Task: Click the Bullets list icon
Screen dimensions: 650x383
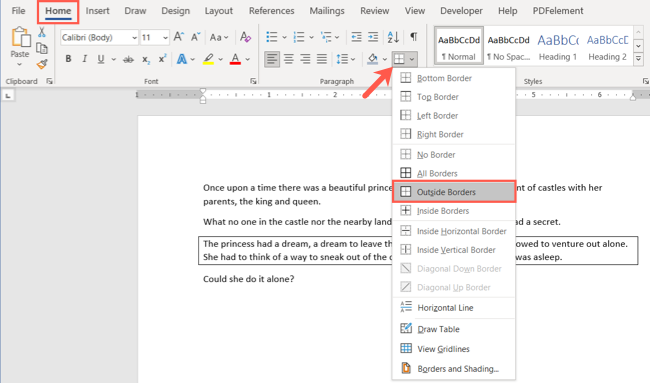Action: coord(272,37)
